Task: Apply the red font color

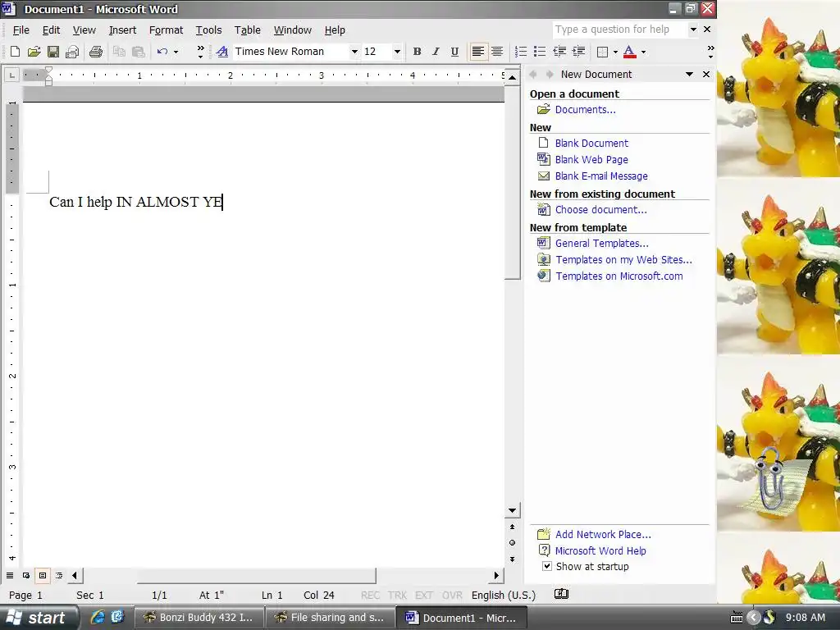Action: coord(630,52)
